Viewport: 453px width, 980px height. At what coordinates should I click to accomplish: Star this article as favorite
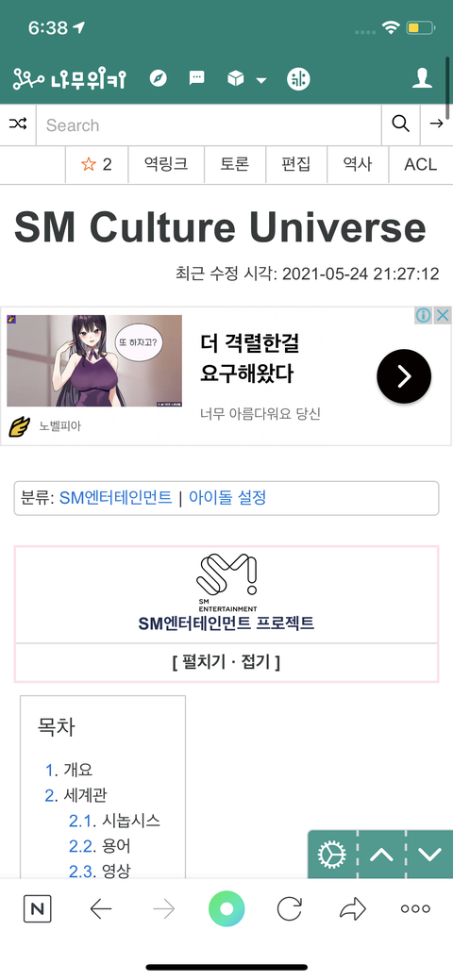(x=96, y=165)
